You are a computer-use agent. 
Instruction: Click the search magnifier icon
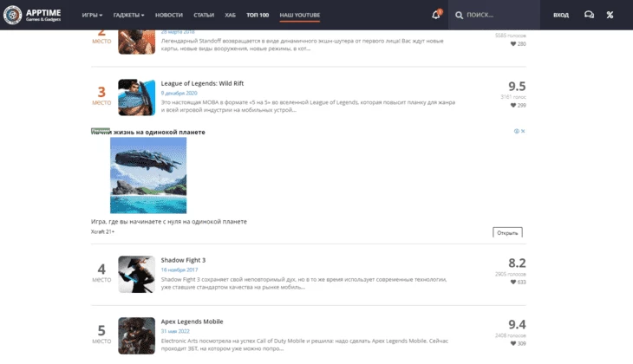click(x=459, y=16)
